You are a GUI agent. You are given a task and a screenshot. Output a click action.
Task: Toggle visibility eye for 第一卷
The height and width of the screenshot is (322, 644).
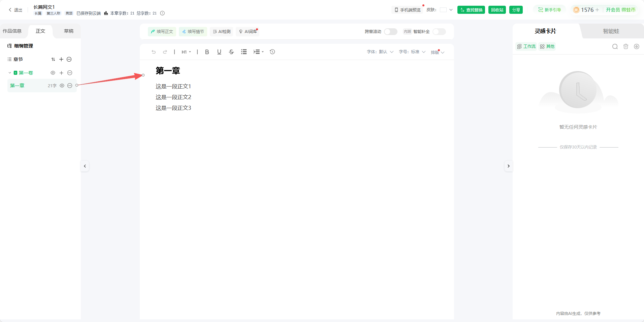(x=53, y=73)
